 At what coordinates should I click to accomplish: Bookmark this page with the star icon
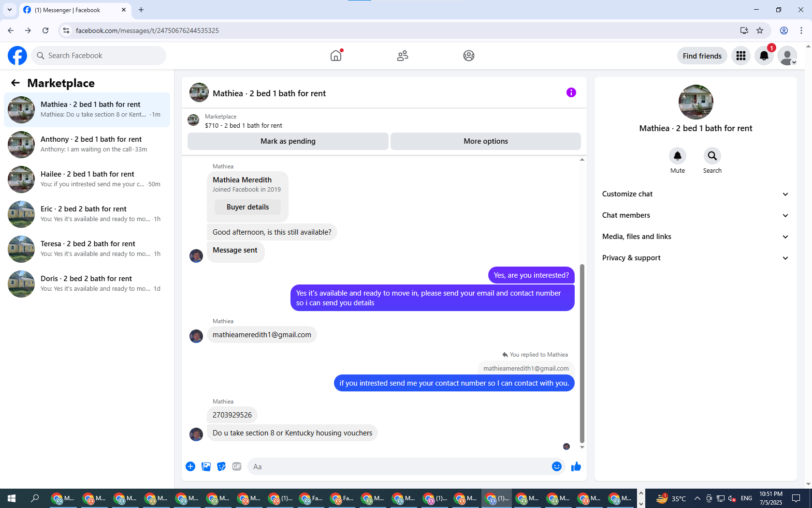point(760,30)
